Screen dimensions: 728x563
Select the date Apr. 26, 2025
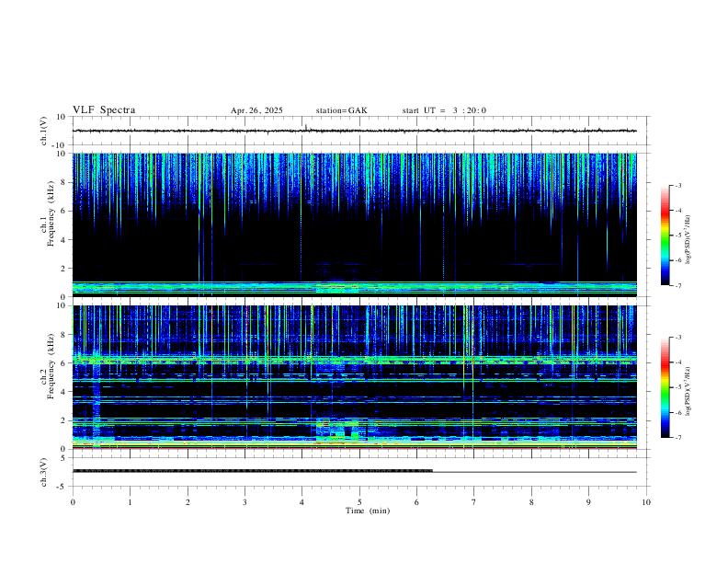[256, 110]
